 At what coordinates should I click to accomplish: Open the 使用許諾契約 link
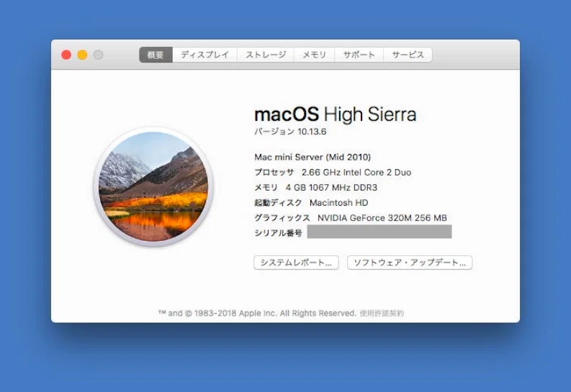point(382,313)
